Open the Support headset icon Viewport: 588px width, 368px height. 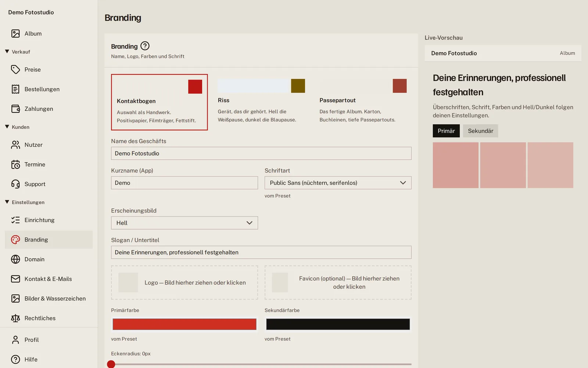(x=15, y=184)
